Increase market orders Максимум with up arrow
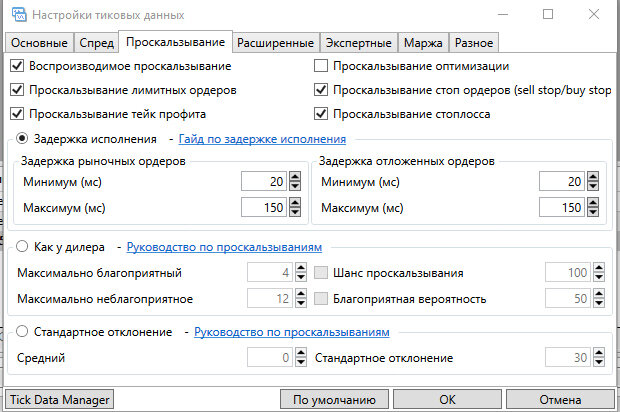This screenshot has width=620, height=412. (x=295, y=202)
